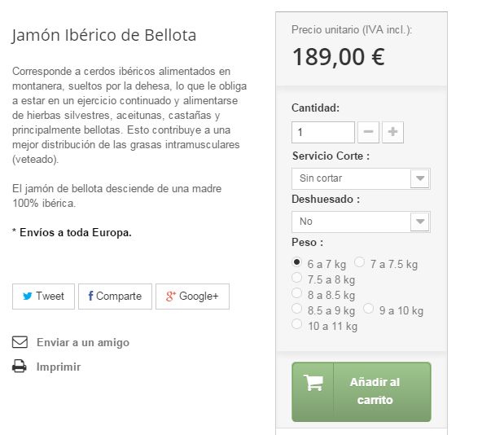Expand the Deshuesado dropdown
504x435 pixels.
point(361,222)
